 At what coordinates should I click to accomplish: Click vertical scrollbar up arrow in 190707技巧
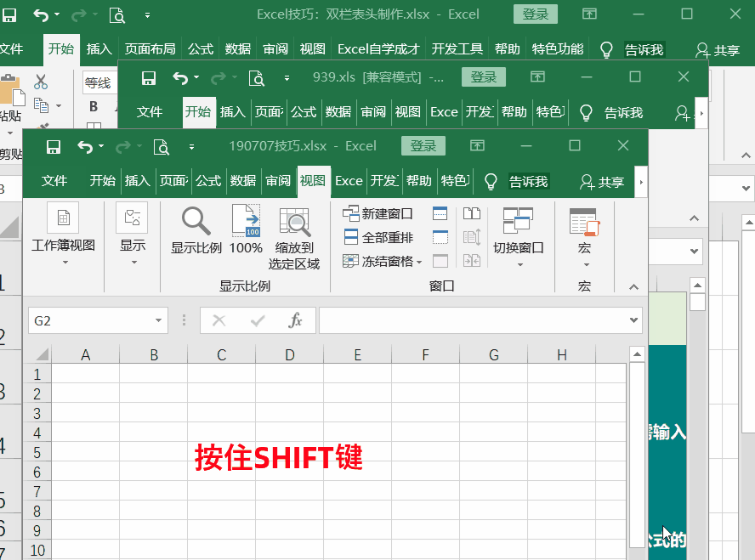[637, 354]
